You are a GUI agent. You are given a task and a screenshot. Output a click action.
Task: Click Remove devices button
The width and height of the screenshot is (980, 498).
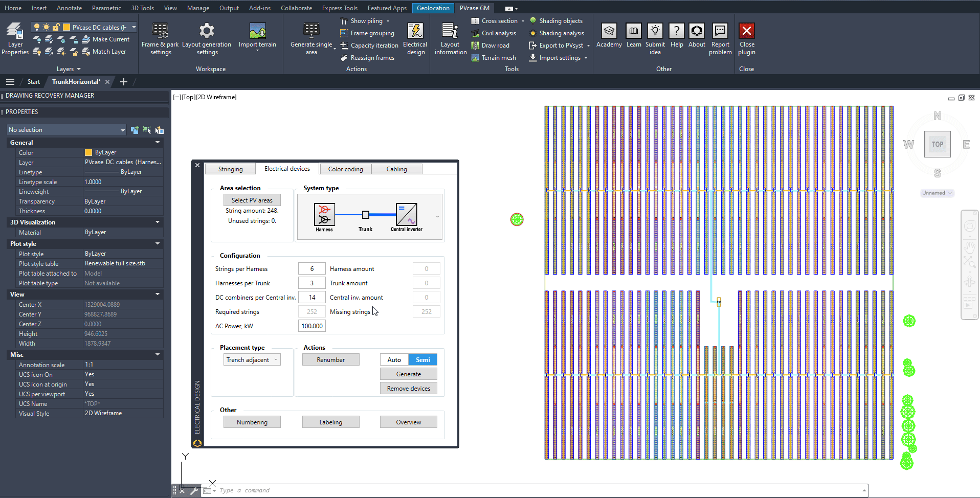click(409, 389)
